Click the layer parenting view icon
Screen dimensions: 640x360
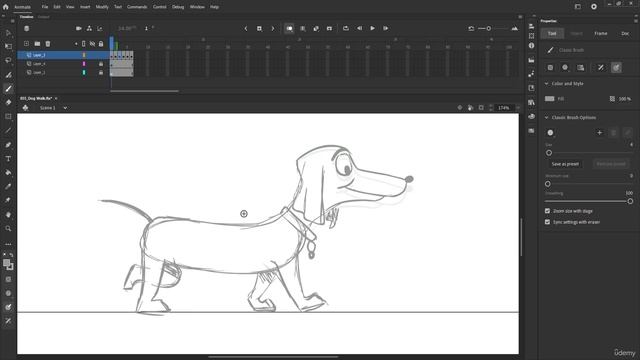pos(89,28)
